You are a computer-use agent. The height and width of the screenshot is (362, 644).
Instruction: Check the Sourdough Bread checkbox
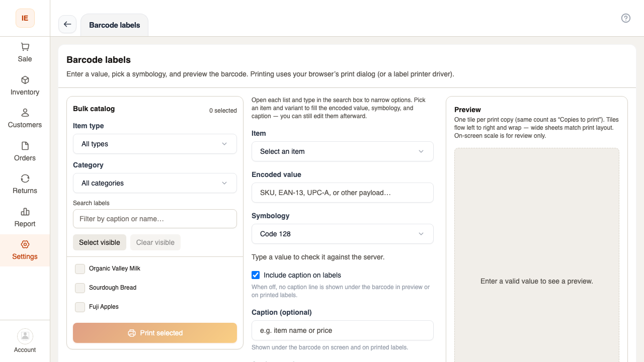[80, 288]
